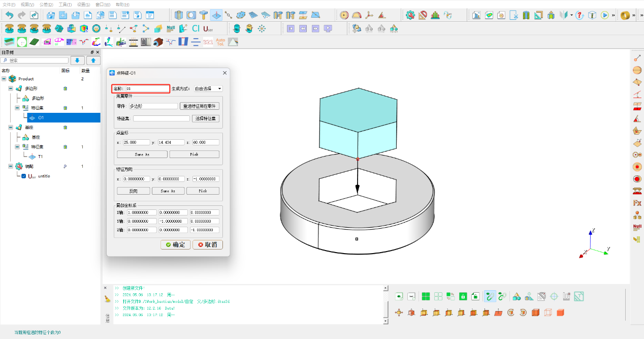Click the 确定 button to confirm the point feature
644x339 pixels.
(x=175, y=244)
